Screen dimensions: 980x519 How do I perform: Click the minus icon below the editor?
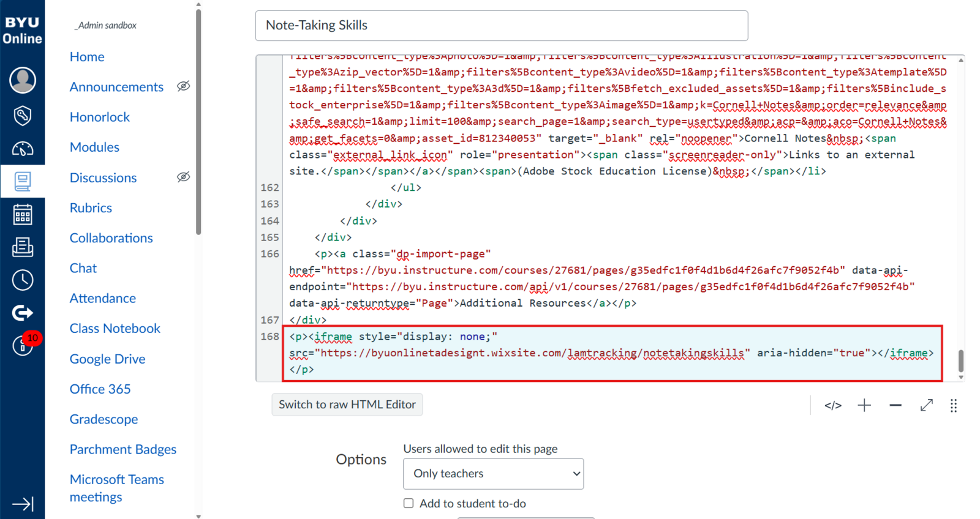coord(895,405)
